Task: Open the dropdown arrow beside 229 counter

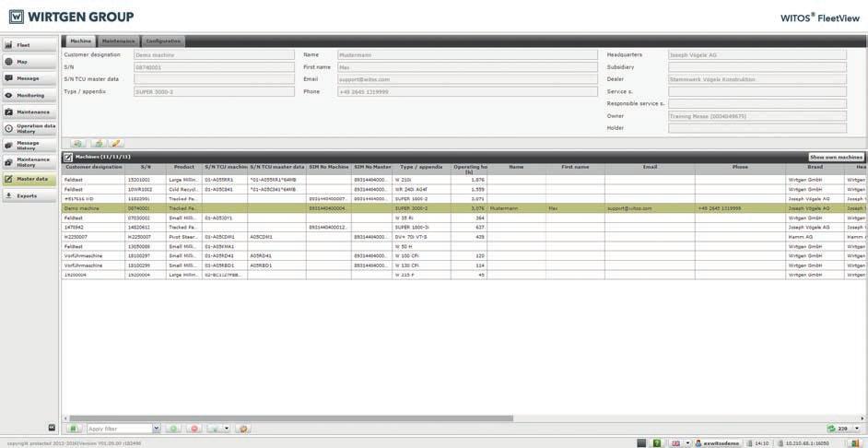Action: (858, 429)
